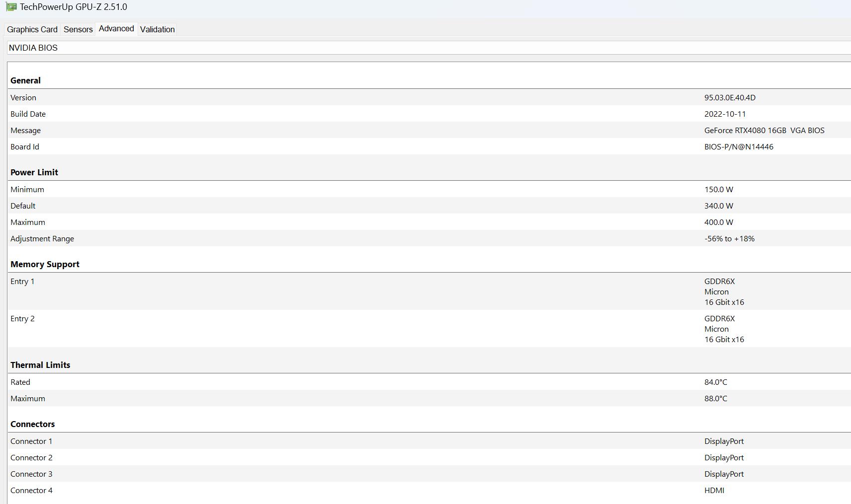Click the Connector 1 row label
851x504 pixels.
click(31, 441)
